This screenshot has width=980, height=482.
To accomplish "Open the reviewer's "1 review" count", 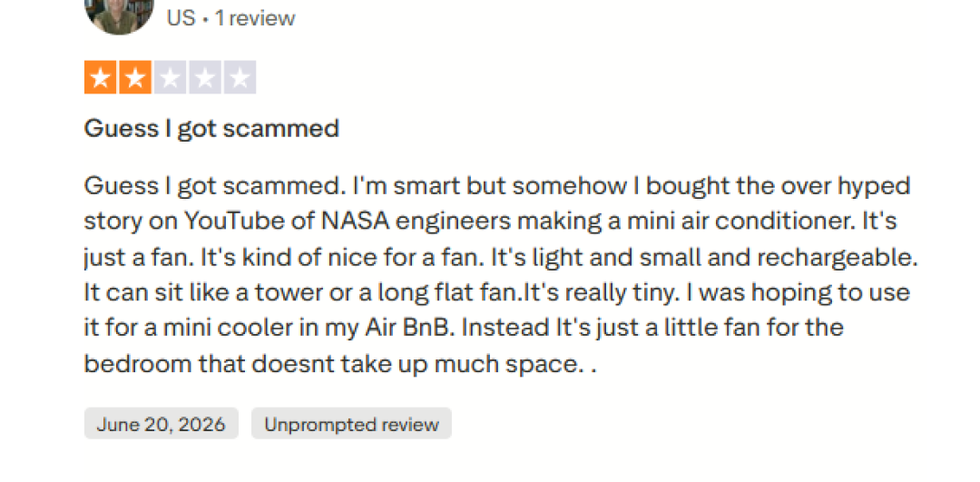I will tap(255, 18).
